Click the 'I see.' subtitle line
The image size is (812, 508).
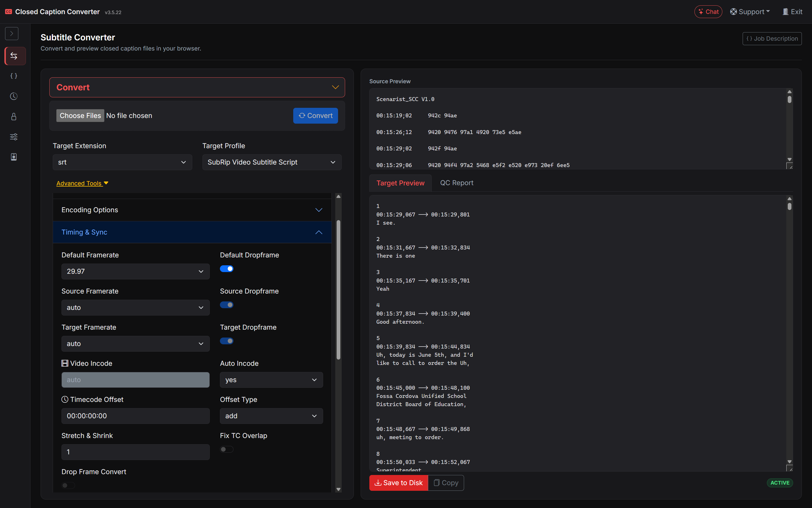386,223
